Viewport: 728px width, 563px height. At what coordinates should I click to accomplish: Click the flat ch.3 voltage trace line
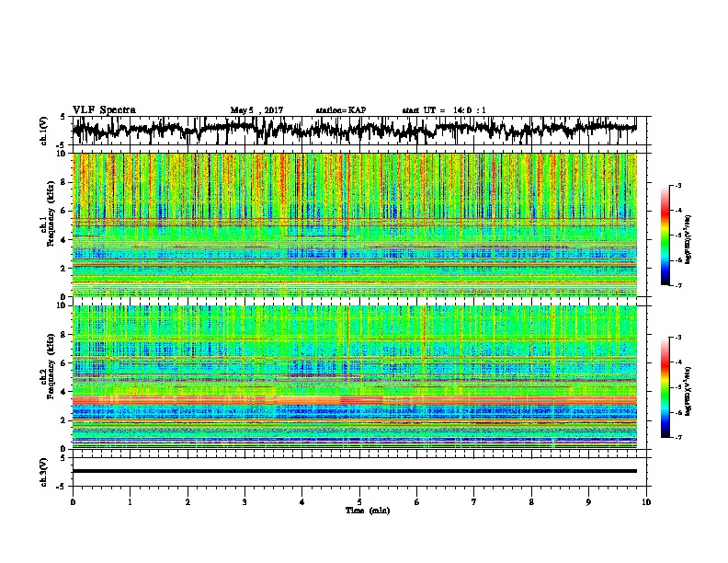[x=354, y=471]
